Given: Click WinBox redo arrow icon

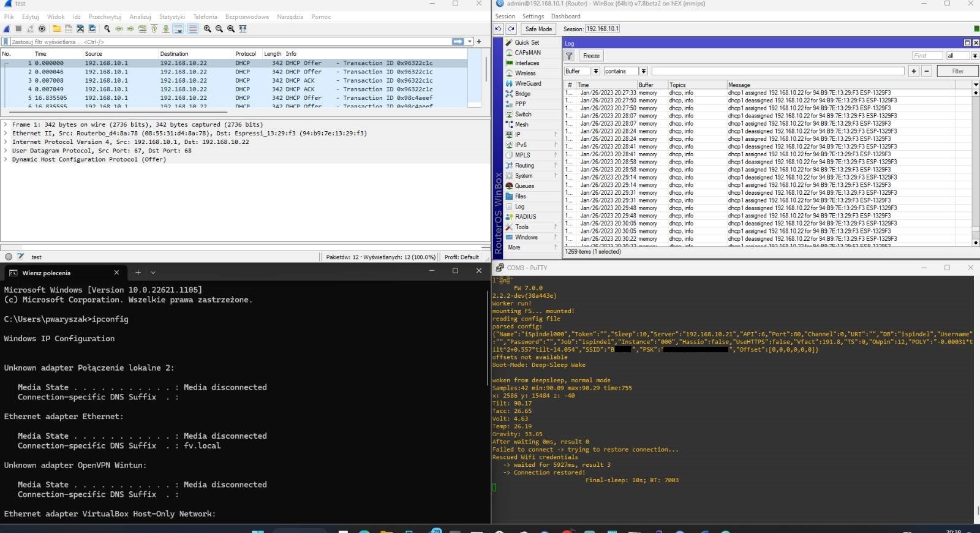Looking at the screenshot, I should pyautogui.click(x=511, y=29).
